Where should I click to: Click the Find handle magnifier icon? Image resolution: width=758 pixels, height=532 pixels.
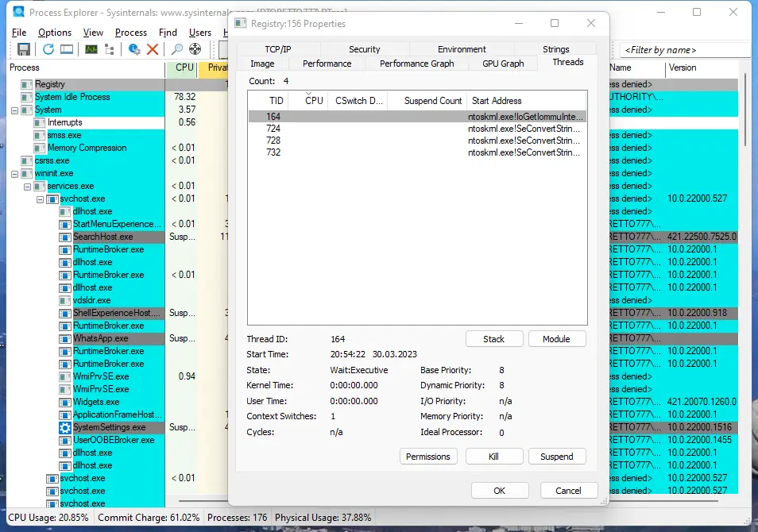[x=177, y=48]
